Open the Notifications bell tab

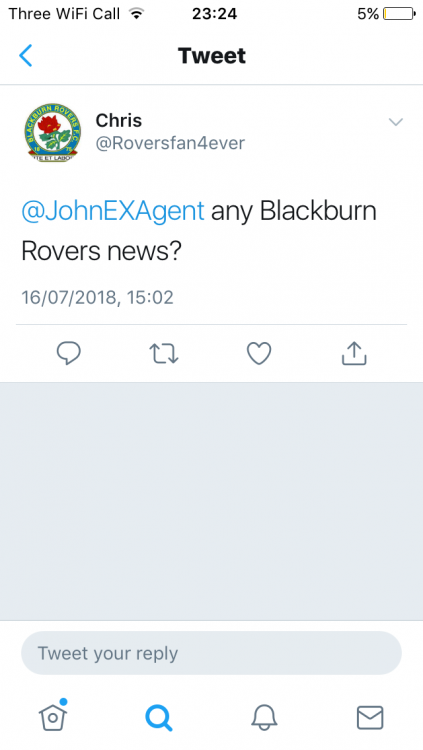coord(264,717)
